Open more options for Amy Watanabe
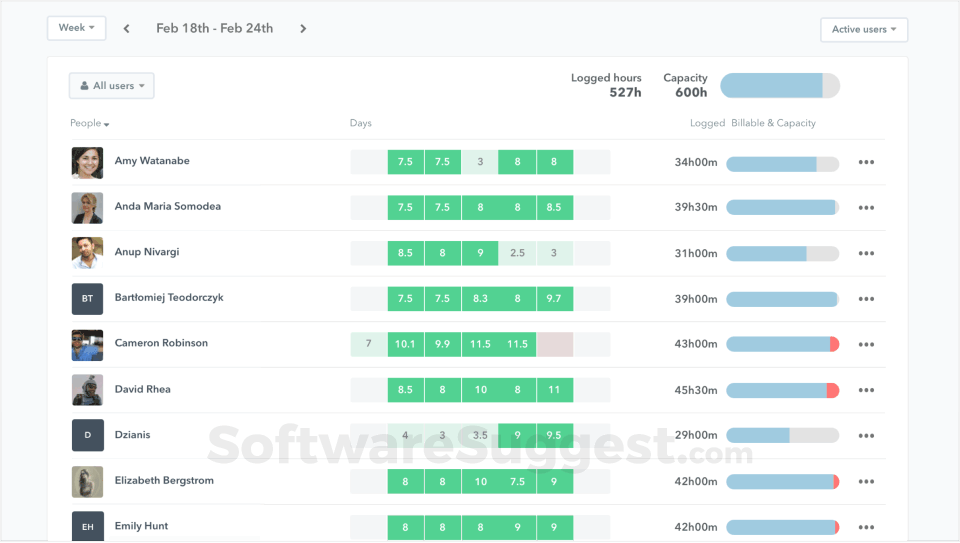960x543 pixels. (866, 163)
